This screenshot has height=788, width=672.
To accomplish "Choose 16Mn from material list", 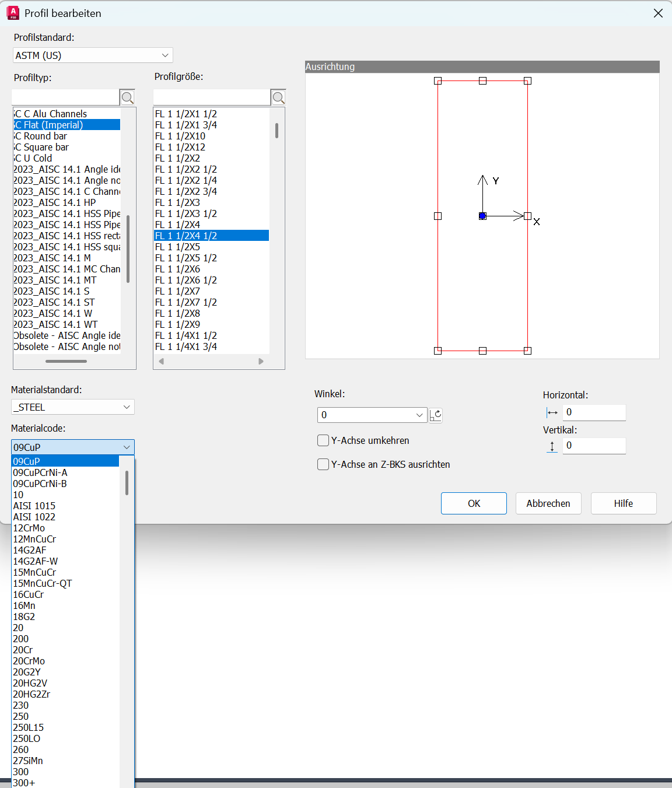I will pos(65,605).
